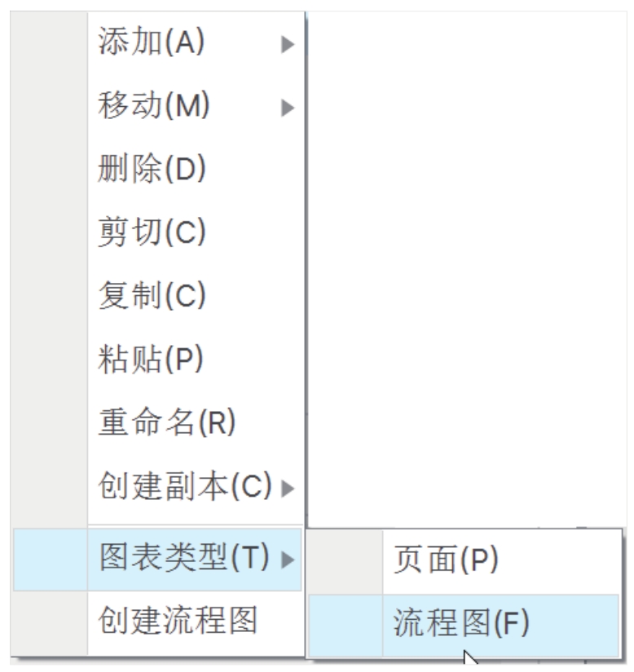Viewport: 634px width, 672px height.
Task: Select the 粘贴(P) paste option
Action: point(151,359)
